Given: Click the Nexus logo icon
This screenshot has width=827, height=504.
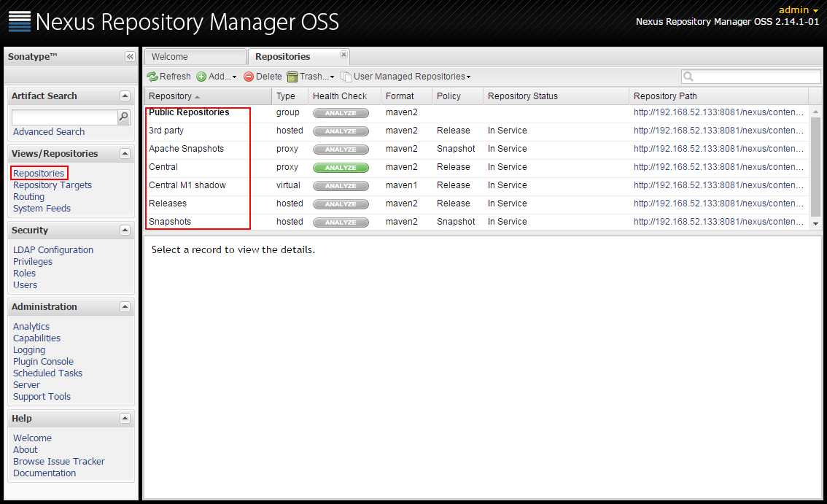Looking at the screenshot, I should pyautogui.click(x=20, y=22).
